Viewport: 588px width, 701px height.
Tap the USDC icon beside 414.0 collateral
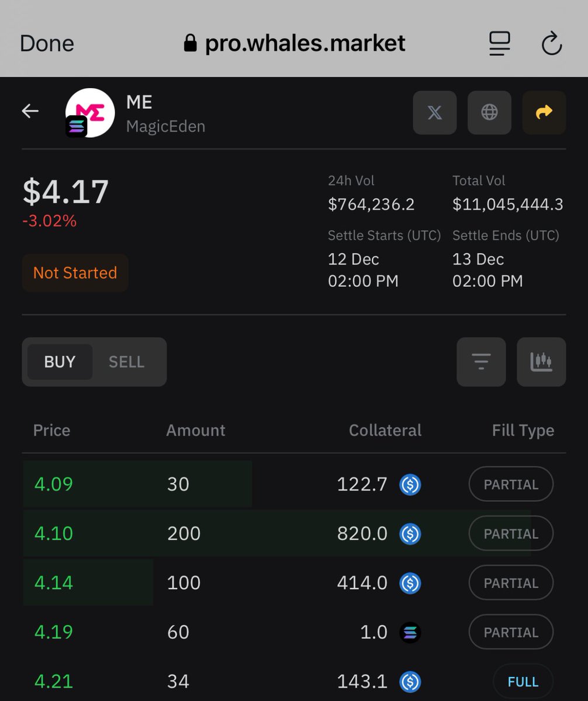click(410, 583)
